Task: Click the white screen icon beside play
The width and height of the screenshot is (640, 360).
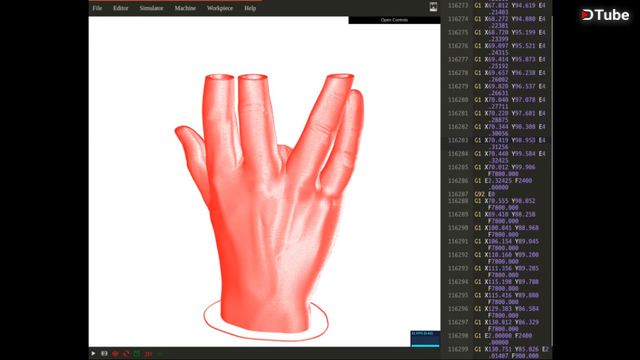Action: coord(104,353)
